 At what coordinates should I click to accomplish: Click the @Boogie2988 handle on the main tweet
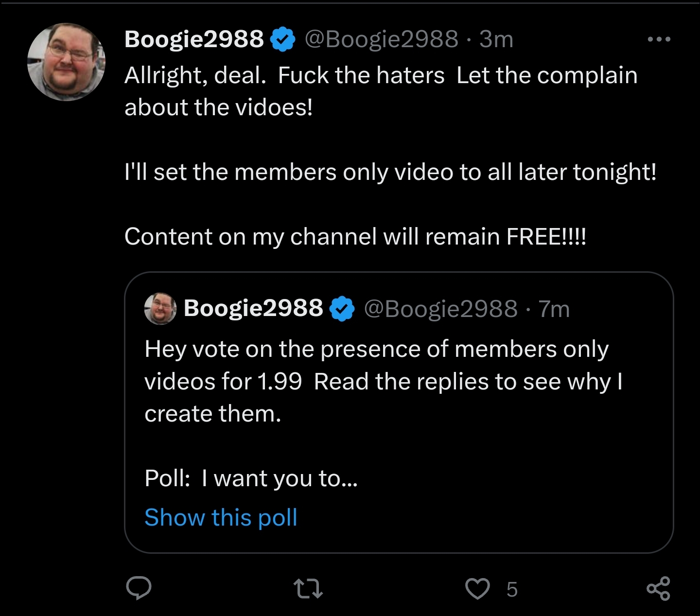coord(381,39)
